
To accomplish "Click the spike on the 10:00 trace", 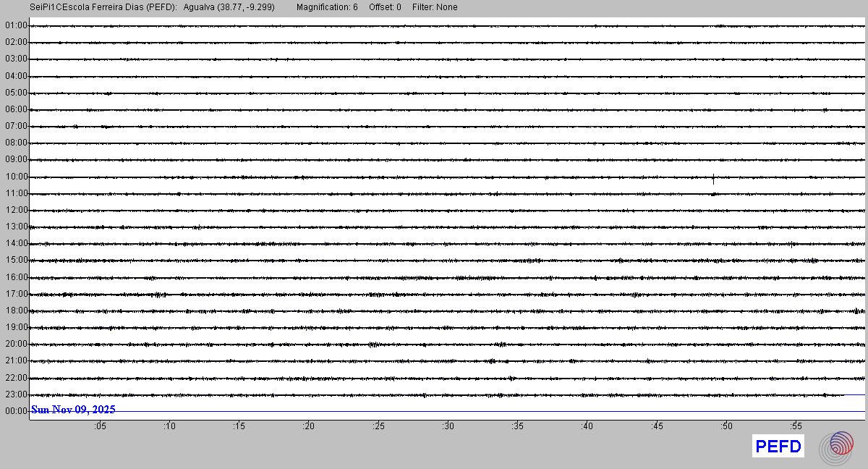I will 713,178.
